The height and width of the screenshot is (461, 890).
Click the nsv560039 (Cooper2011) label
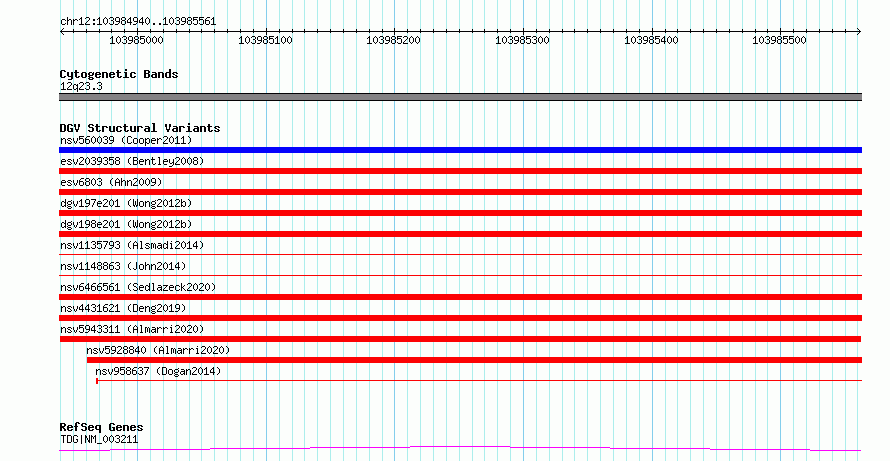(x=126, y=140)
